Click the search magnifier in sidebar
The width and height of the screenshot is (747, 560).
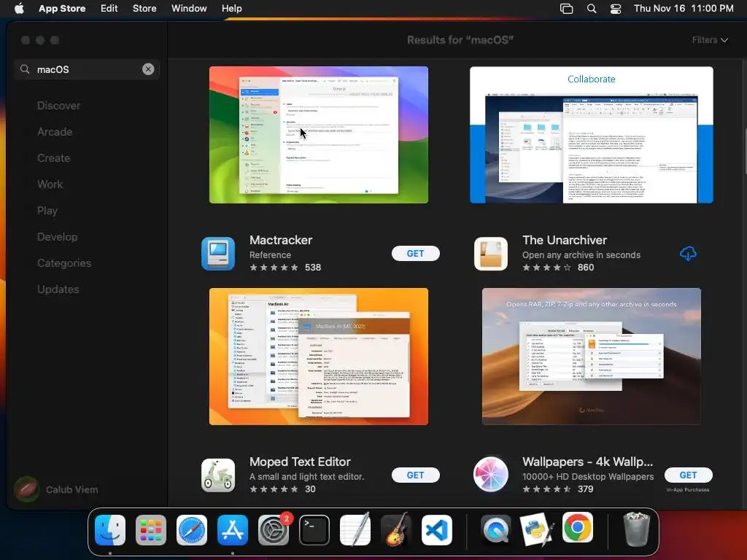tap(25, 69)
